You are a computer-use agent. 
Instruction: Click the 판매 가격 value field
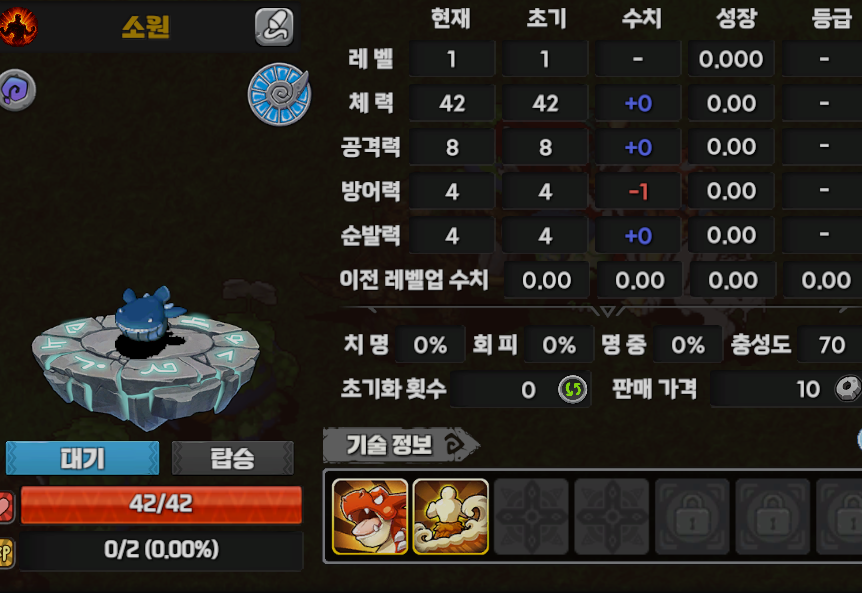click(x=786, y=389)
